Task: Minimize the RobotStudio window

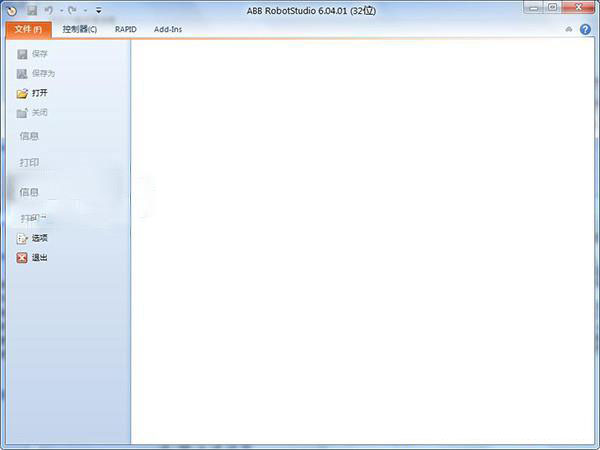Action: click(x=534, y=8)
